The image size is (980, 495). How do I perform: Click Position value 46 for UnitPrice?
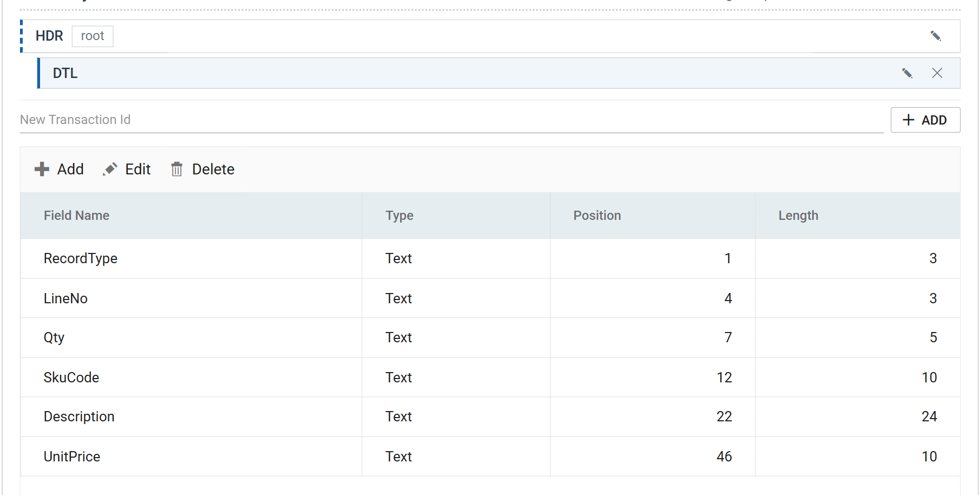pos(724,457)
